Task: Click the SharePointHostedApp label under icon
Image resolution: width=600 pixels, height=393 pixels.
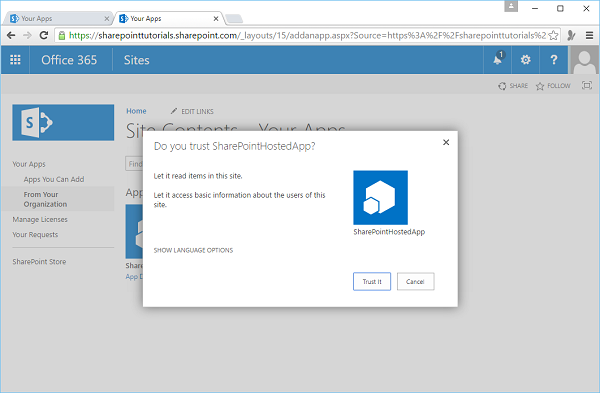Action: tap(389, 232)
